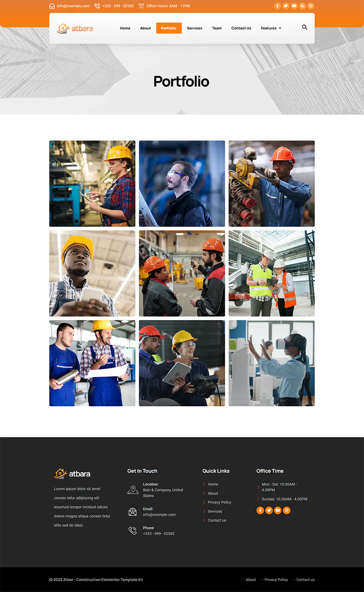Viewport: 364px width, 592px height.
Task: Open the search magnifier in the navigation bar
Action: coord(304,27)
